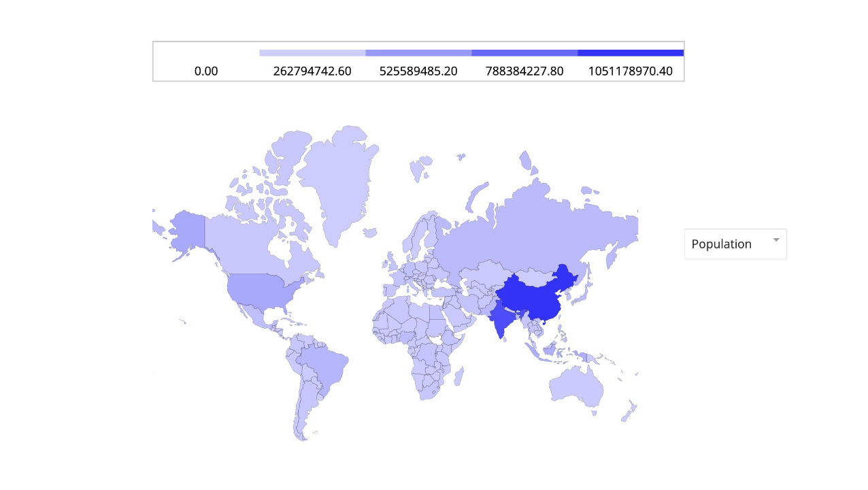Viewport: 868px width, 490px height.
Task: Click legend value 525589485.20
Action: pyautogui.click(x=418, y=71)
